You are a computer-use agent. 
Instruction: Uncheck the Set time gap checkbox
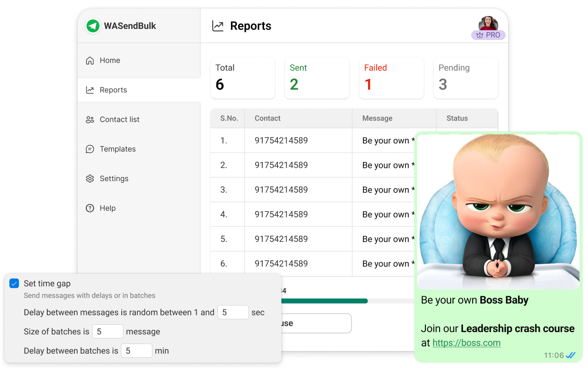pyautogui.click(x=14, y=283)
